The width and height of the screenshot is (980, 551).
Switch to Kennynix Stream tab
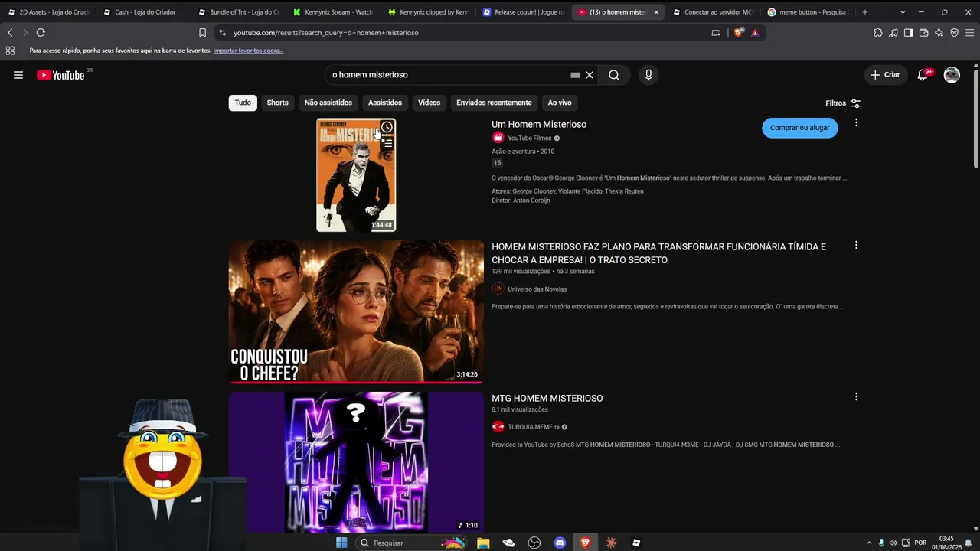pos(333,12)
